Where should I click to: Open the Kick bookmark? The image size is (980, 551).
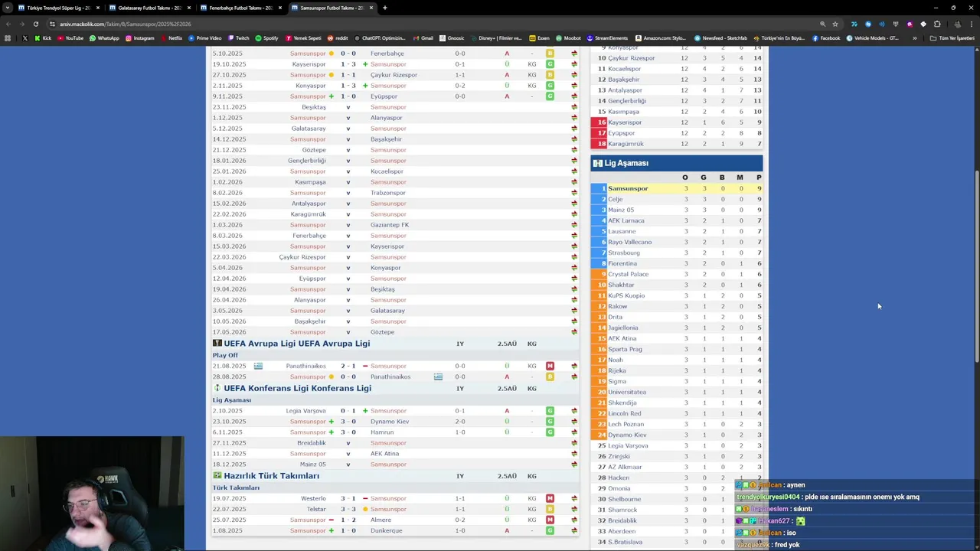click(43, 38)
